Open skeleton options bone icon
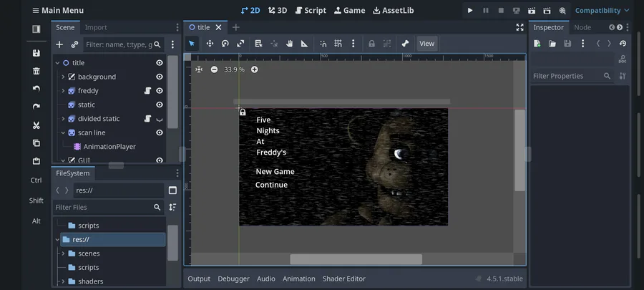The width and height of the screenshot is (644, 290). (406, 44)
